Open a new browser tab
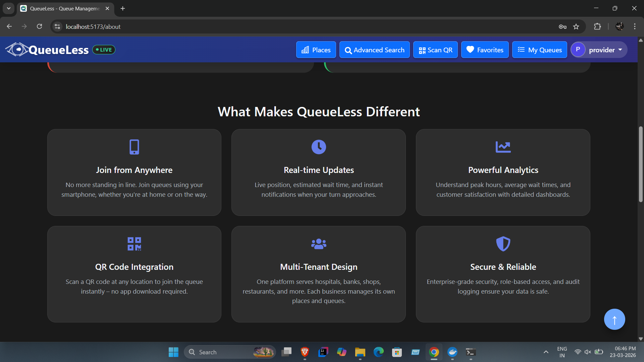This screenshot has width=644, height=362. pyautogui.click(x=123, y=8)
